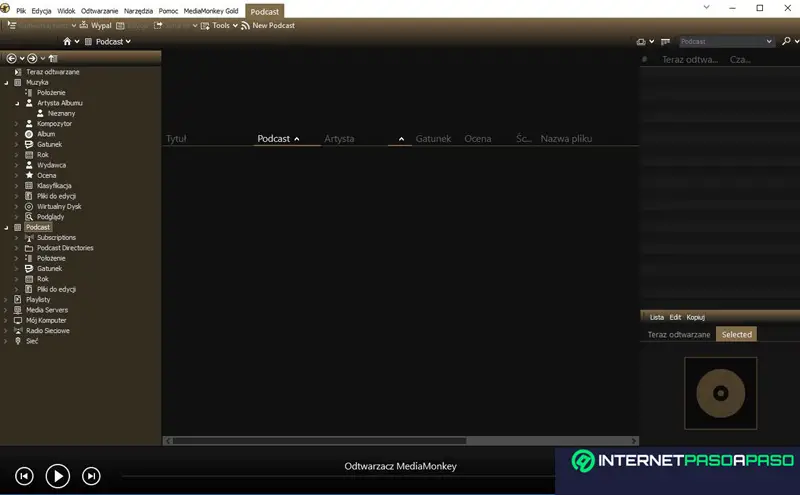Open the Podcast search scope combo box
Viewport: 800px width, 495px height.
tap(726, 41)
